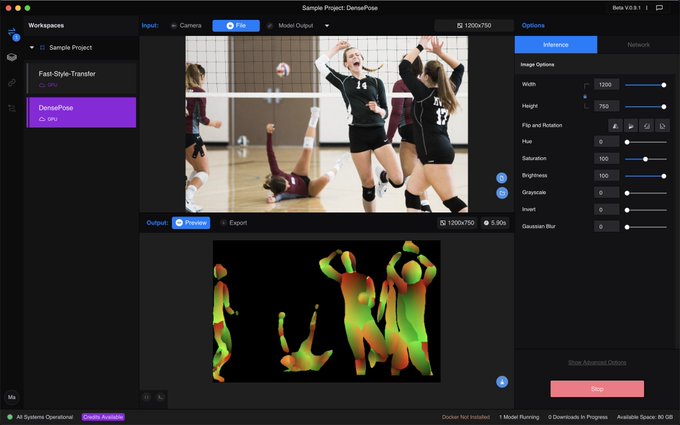Viewport: 680px width, 425px height.
Task: Click the Hue slider handle
Action: click(x=627, y=142)
